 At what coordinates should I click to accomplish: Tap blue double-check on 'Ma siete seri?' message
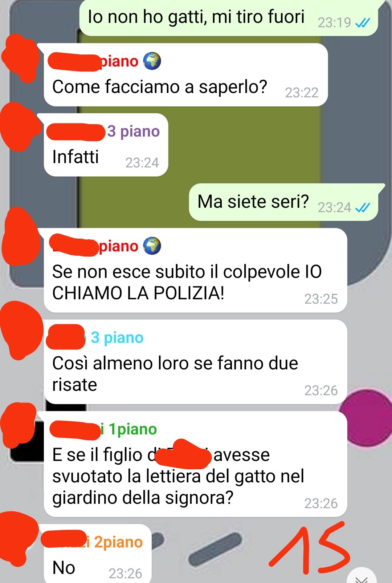pyautogui.click(x=363, y=207)
